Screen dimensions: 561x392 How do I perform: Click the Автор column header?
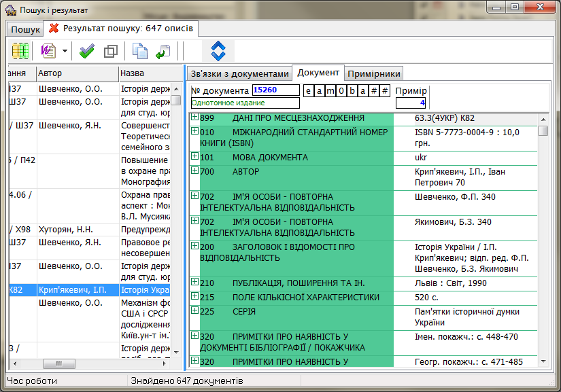(x=76, y=73)
